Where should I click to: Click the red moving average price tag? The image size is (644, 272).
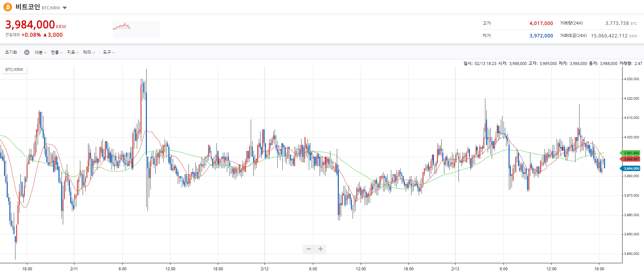pyautogui.click(x=631, y=159)
